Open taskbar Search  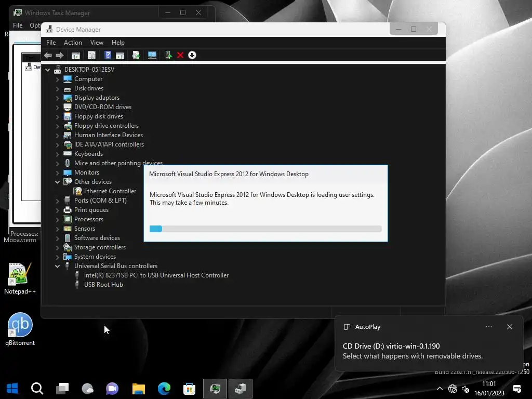tap(37, 389)
